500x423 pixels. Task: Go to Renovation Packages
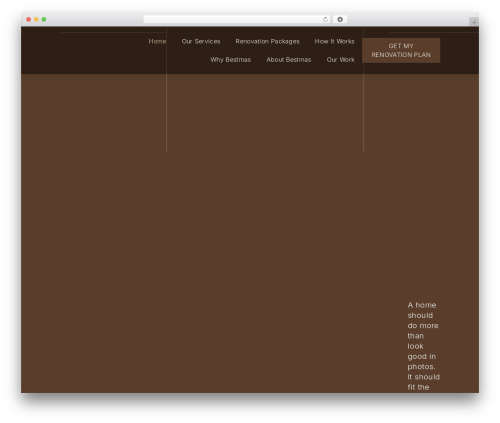pyautogui.click(x=267, y=41)
